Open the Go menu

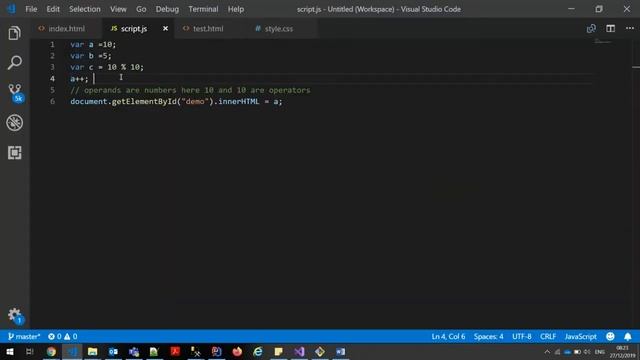(141, 9)
